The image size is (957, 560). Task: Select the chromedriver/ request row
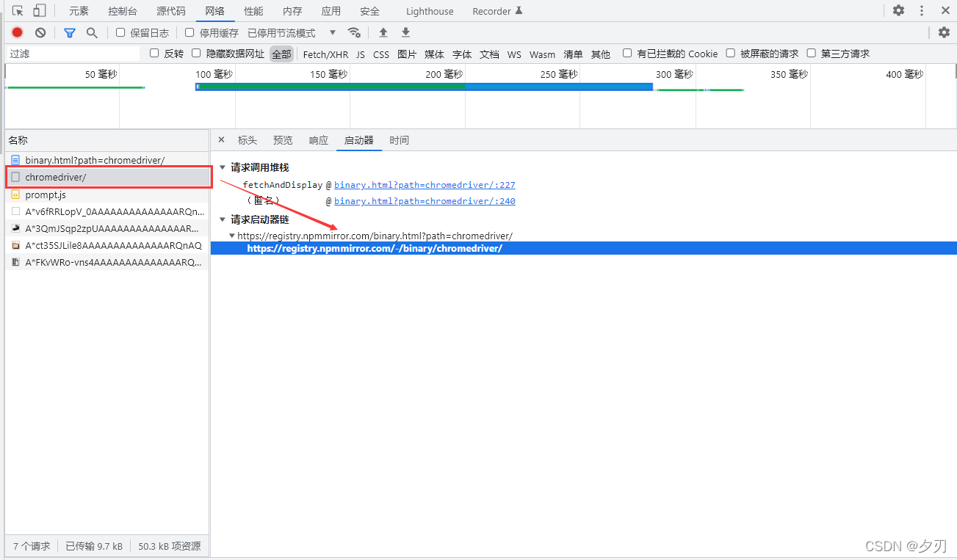point(107,177)
